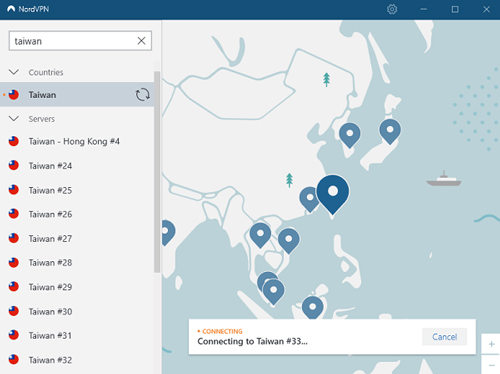The image size is (500, 374).
Task: Click the flag icon next to Taiwan #24
Action: (x=14, y=165)
